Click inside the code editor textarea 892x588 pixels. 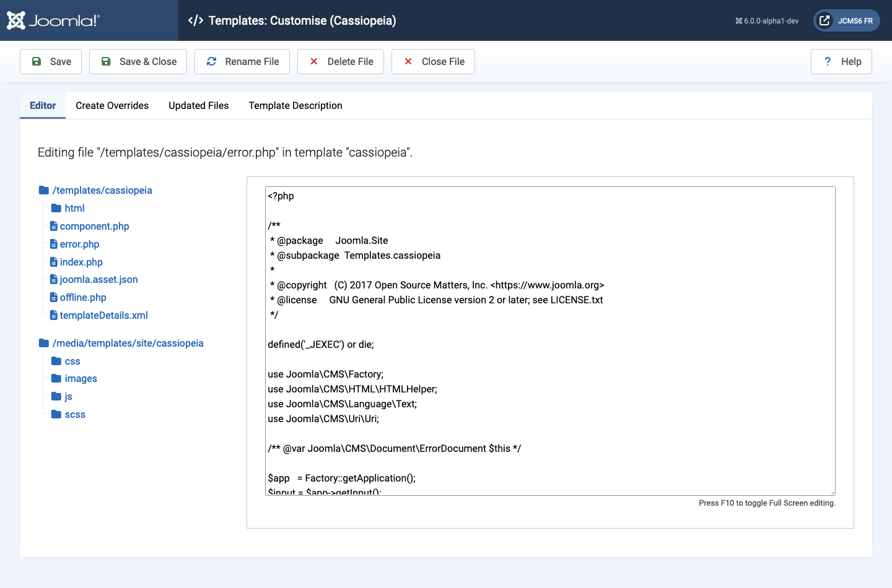point(550,341)
